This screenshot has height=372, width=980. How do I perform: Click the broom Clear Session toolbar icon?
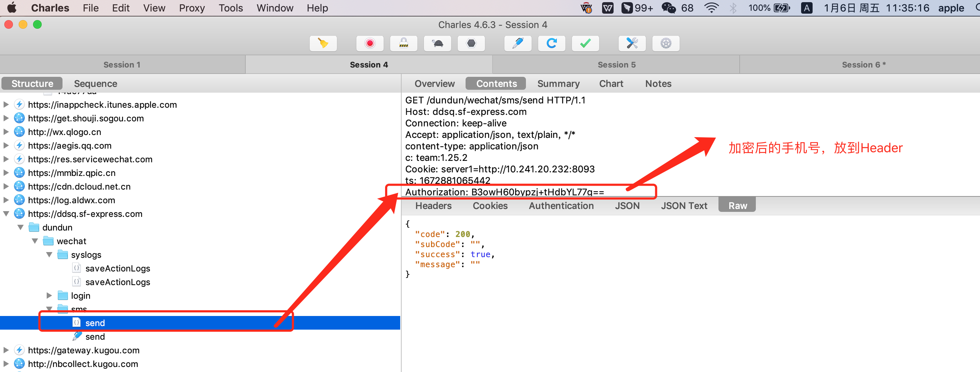pyautogui.click(x=323, y=43)
